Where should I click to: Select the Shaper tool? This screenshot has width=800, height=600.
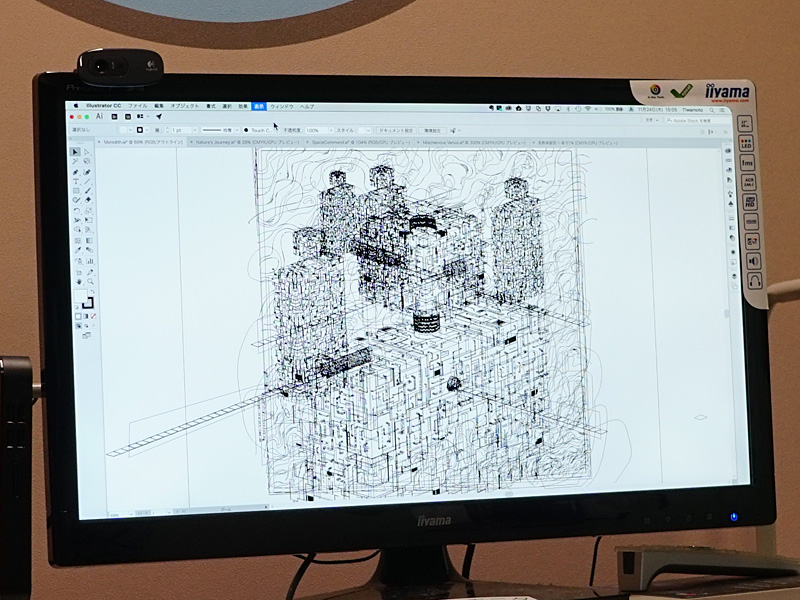76,199
